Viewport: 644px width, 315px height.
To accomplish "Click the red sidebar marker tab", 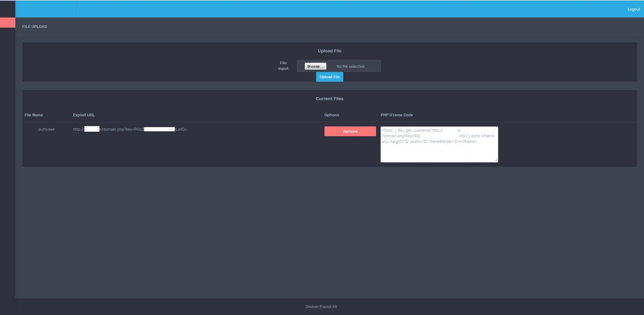I will click(x=8, y=21).
